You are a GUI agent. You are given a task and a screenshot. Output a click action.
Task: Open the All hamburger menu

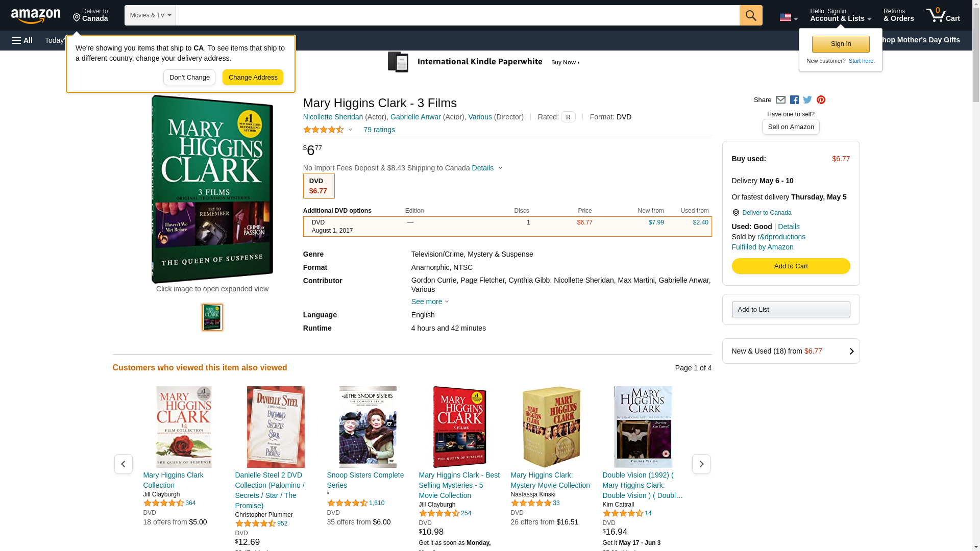coord(22,40)
